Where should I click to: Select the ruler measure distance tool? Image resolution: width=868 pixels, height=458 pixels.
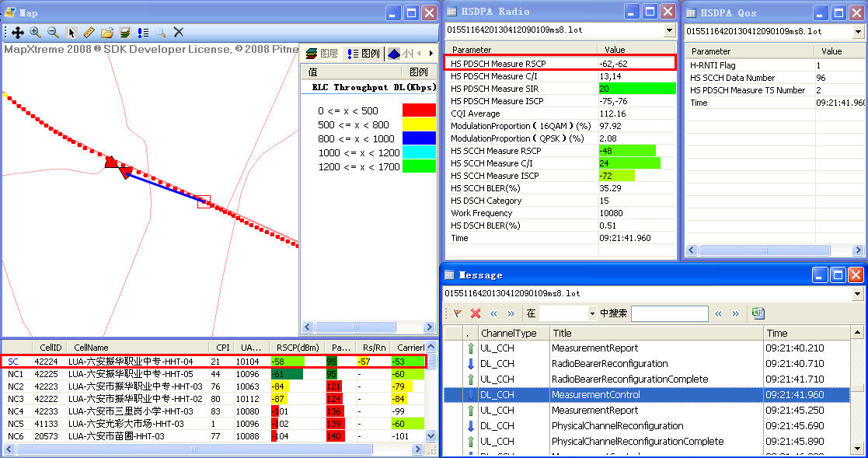[89, 33]
